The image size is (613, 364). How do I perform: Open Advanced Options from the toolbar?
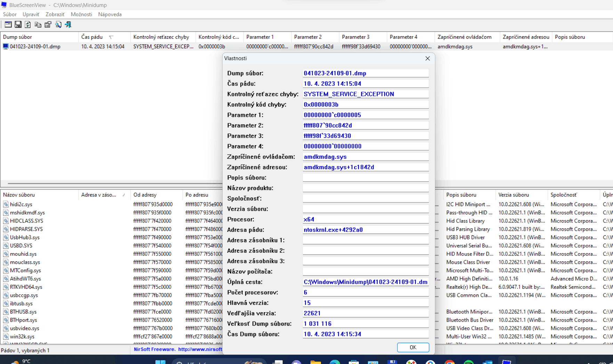click(x=8, y=24)
